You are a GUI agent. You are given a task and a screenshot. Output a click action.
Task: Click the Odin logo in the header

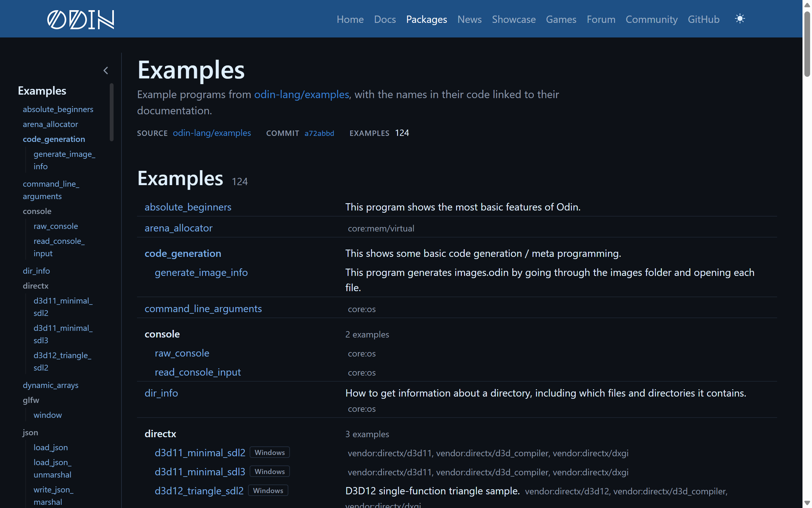pyautogui.click(x=81, y=19)
